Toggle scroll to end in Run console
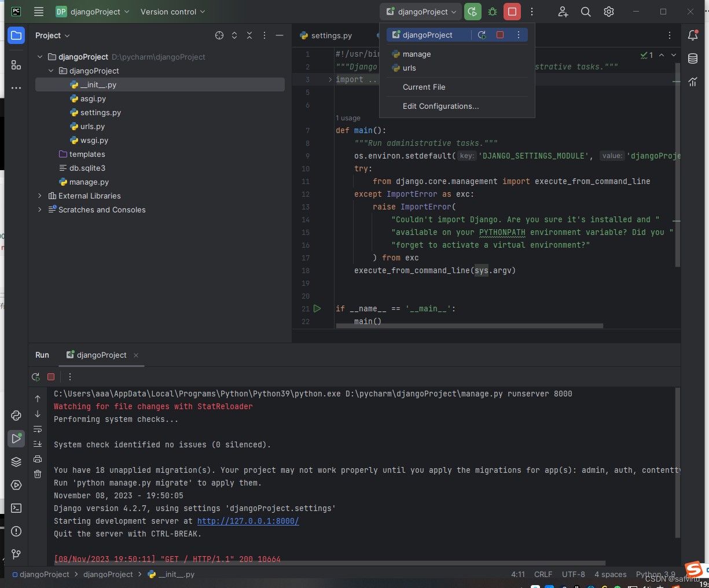The image size is (709, 588). [38, 444]
